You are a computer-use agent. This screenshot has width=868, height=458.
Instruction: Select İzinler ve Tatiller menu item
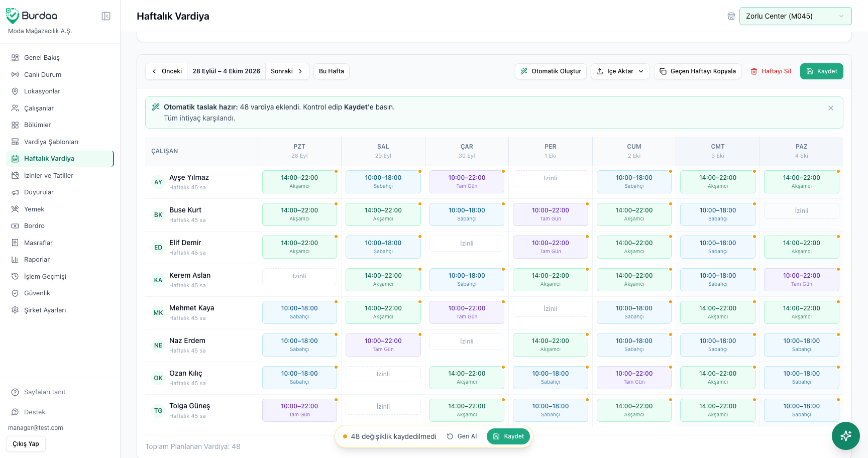coord(60,175)
